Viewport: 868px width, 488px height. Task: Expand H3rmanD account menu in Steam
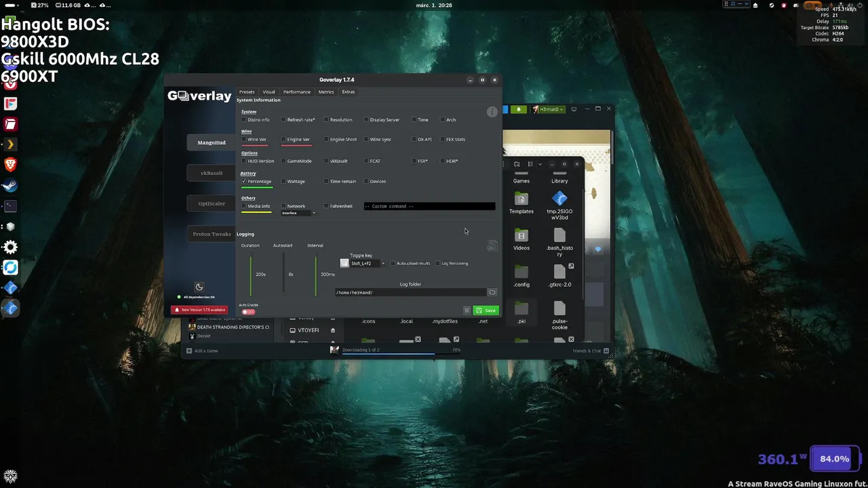549,109
